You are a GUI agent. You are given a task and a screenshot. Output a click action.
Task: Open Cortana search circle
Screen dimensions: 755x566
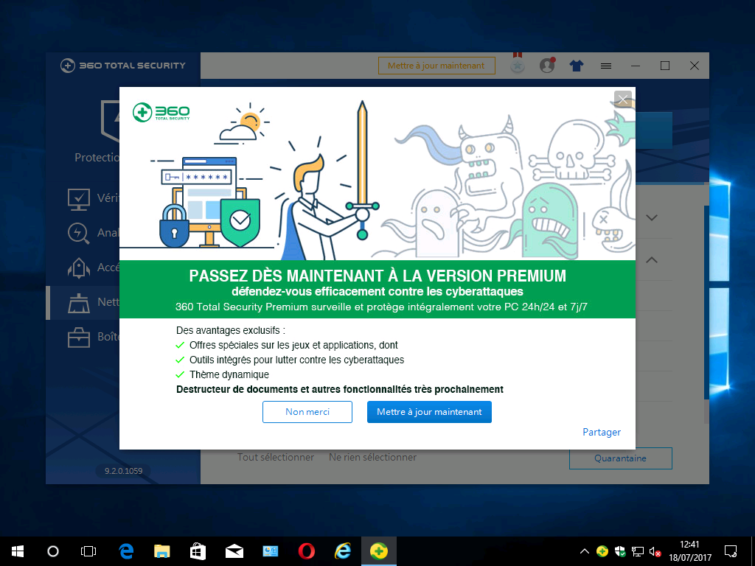tap(53, 551)
